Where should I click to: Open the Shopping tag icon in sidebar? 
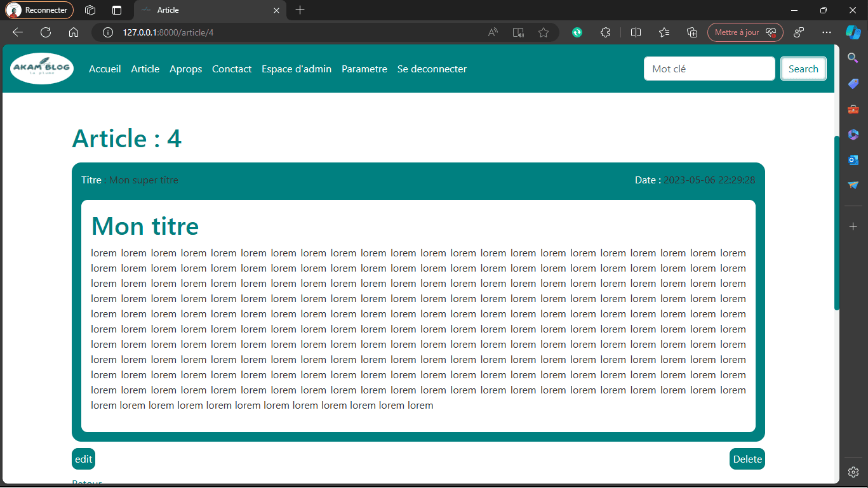pos(853,84)
